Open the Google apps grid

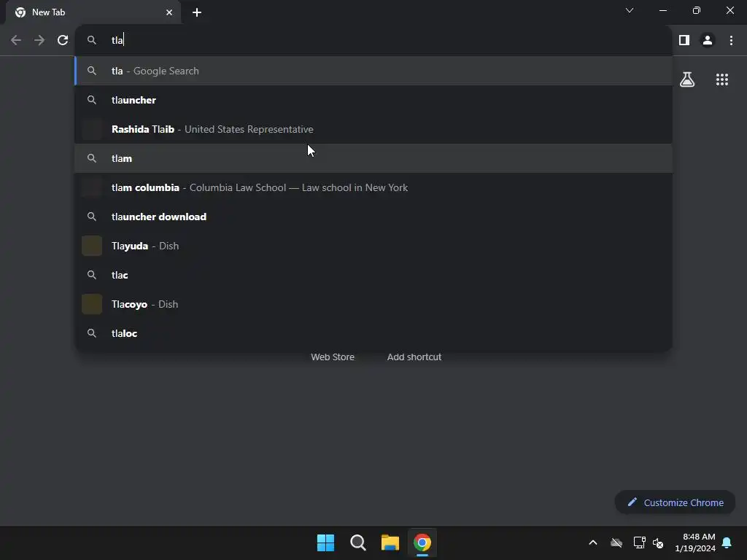pos(722,79)
